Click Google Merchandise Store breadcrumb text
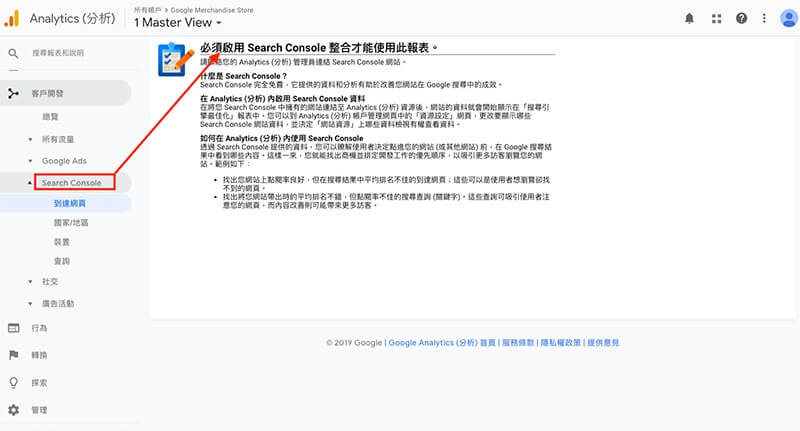This screenshot has width=800, height=431. [x=212, y=10]
